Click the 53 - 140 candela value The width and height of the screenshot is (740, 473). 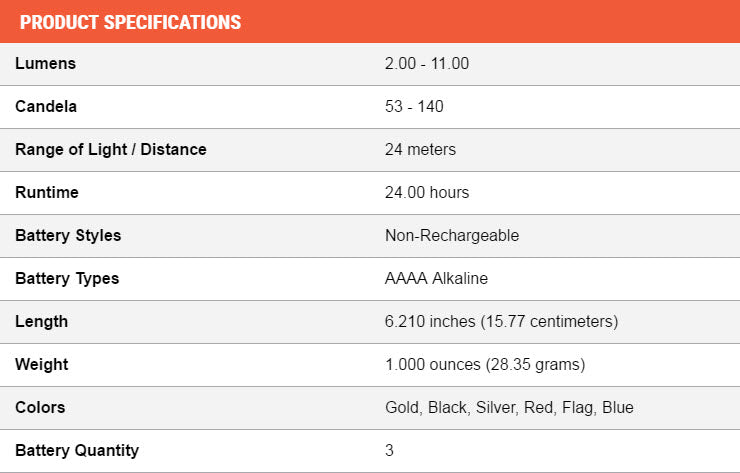click(414, 106)
